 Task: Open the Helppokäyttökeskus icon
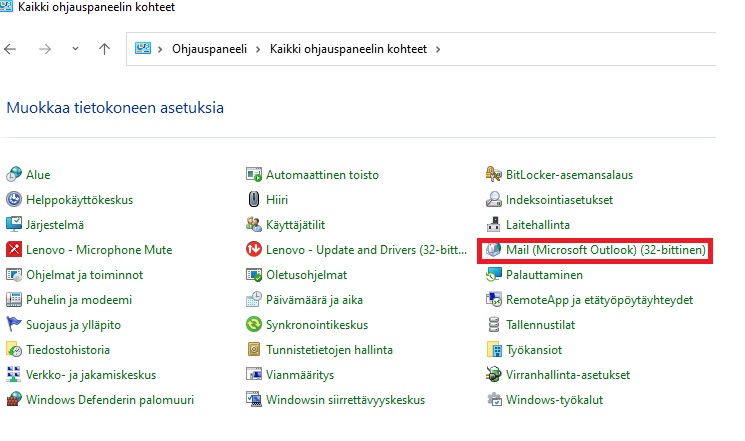pyautogui.click(x=14, y=200)
